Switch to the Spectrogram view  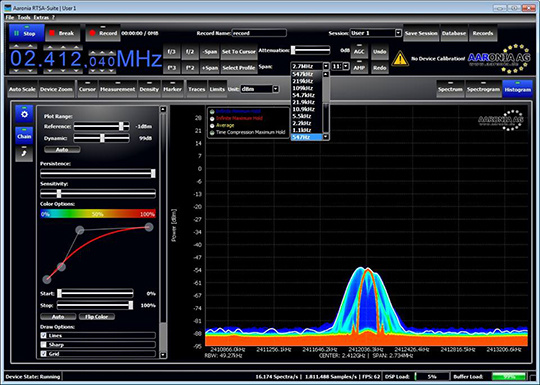(x=483, y=89)
